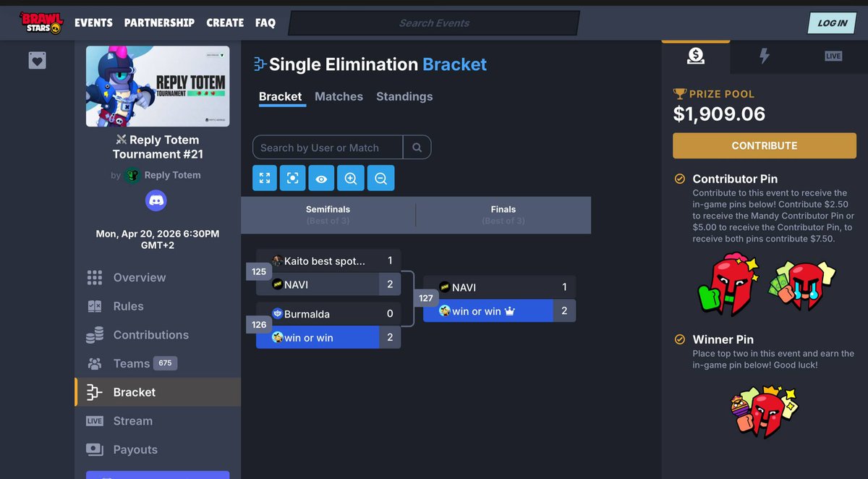The image size is (868, 479).
Task: Click the $1,909.06 prize pool amount
Action: pos(719,114)
